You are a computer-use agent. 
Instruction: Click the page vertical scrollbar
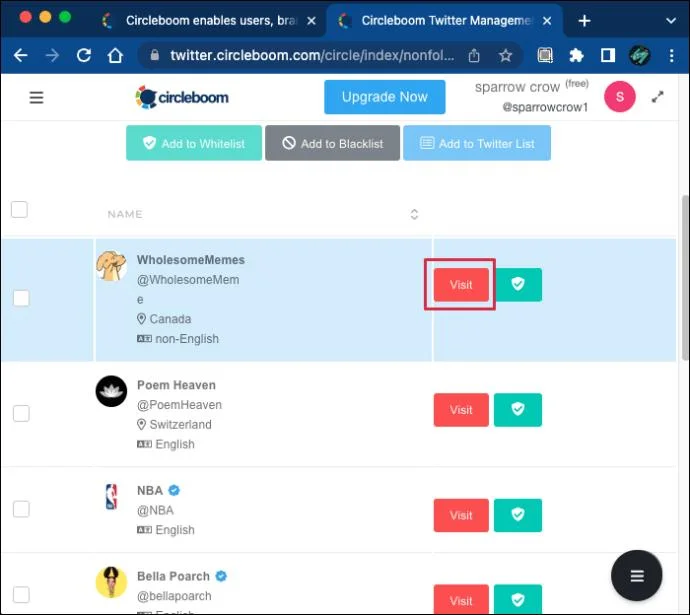coord(685,277)
